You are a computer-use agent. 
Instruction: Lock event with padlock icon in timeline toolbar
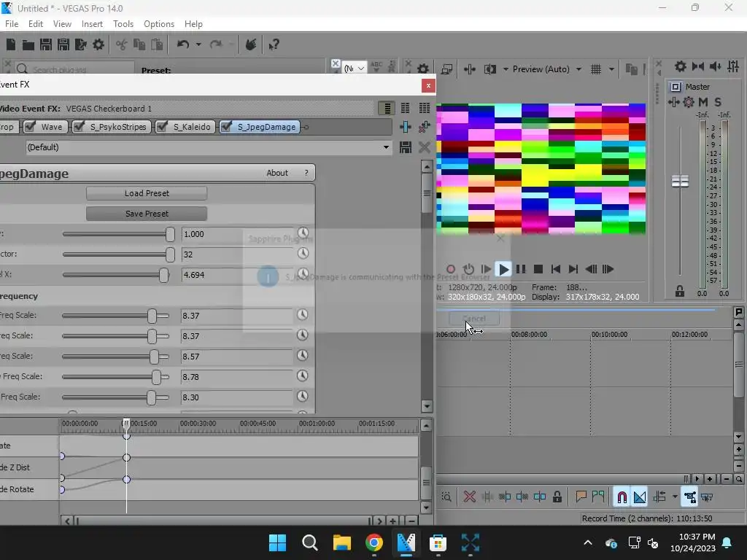click(x=557, y=497)
